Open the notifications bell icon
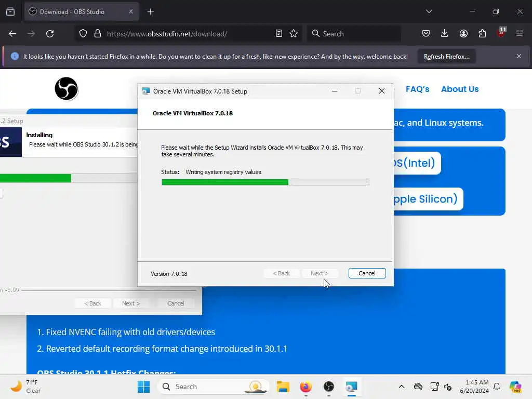This screenshot has height=399, width=532. pos(497,387)
